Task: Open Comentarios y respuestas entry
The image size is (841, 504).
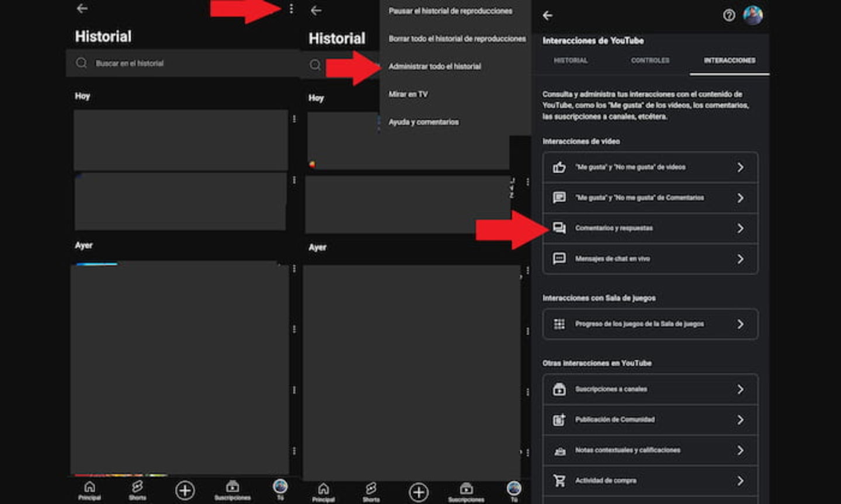Action: [650, 228]
